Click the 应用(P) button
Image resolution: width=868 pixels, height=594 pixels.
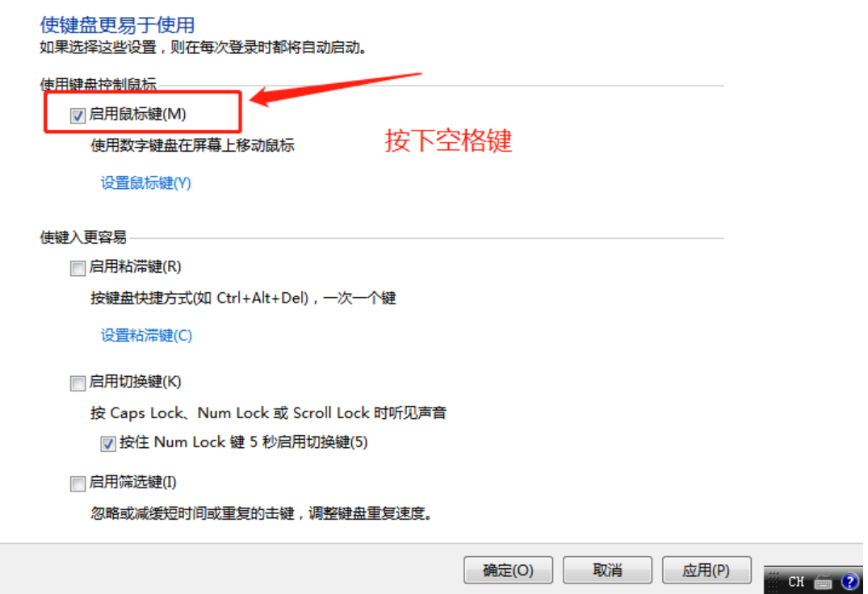click(x=707, y=571)
